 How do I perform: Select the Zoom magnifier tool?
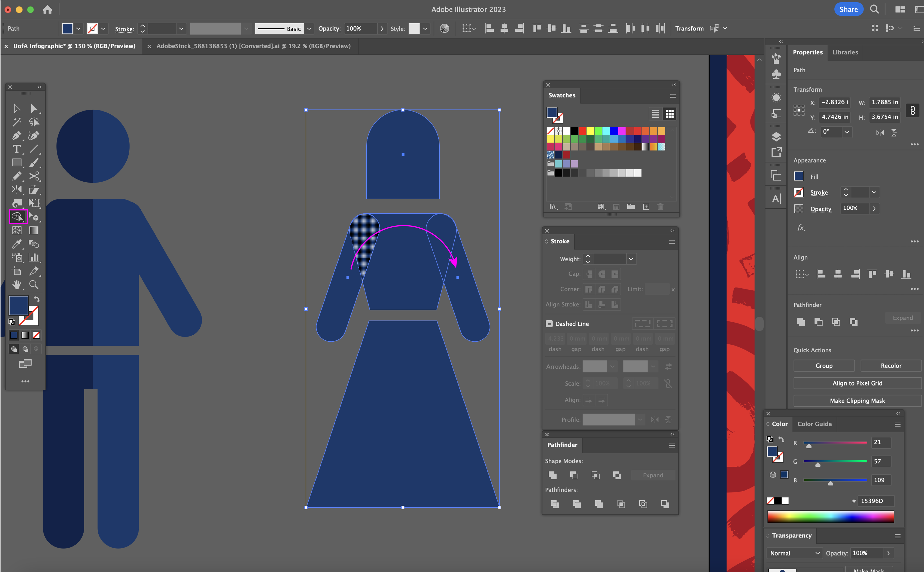(34, 285)
